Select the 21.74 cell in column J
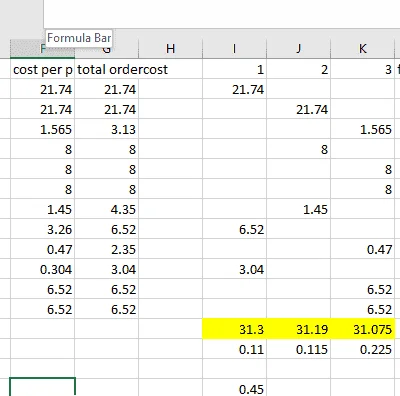 (298, 109)
